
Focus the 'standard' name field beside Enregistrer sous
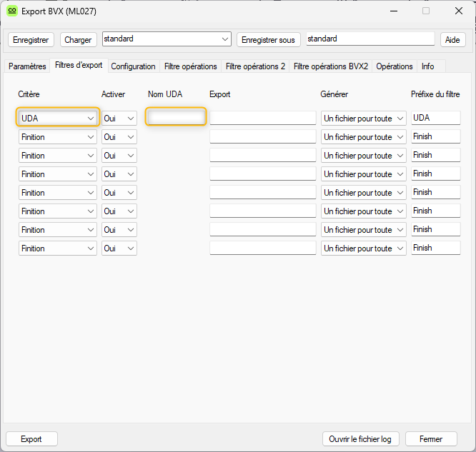(x=370, y=39)
